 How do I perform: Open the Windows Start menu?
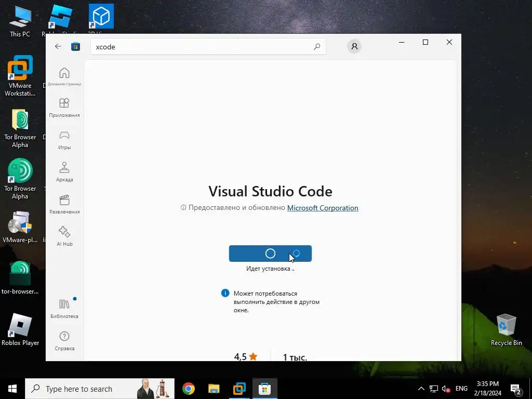click(x=12, y=389)
